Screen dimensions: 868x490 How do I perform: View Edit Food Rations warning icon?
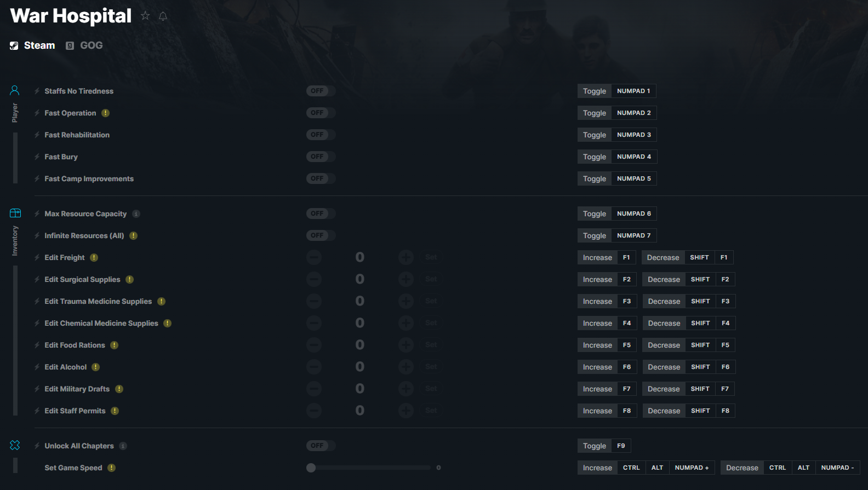[x=115, y=345]
